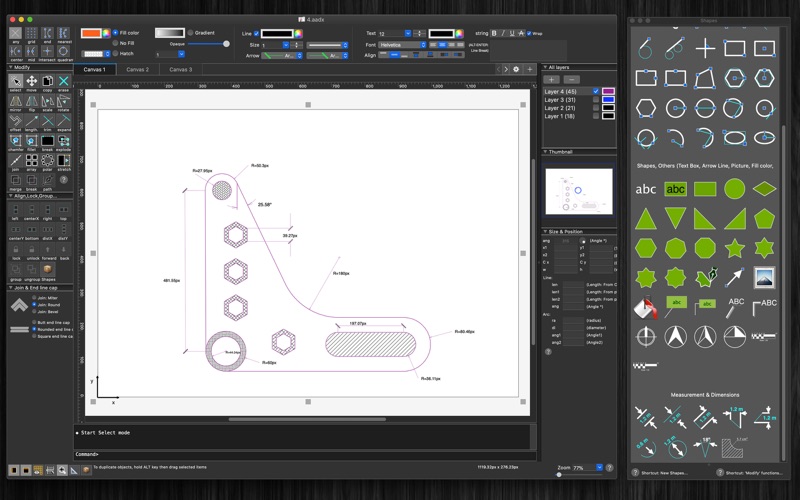Screen dimensions: 800x500
Task: Switch to the 'Canvas 2' tab
Action: [x=138, y=69]
